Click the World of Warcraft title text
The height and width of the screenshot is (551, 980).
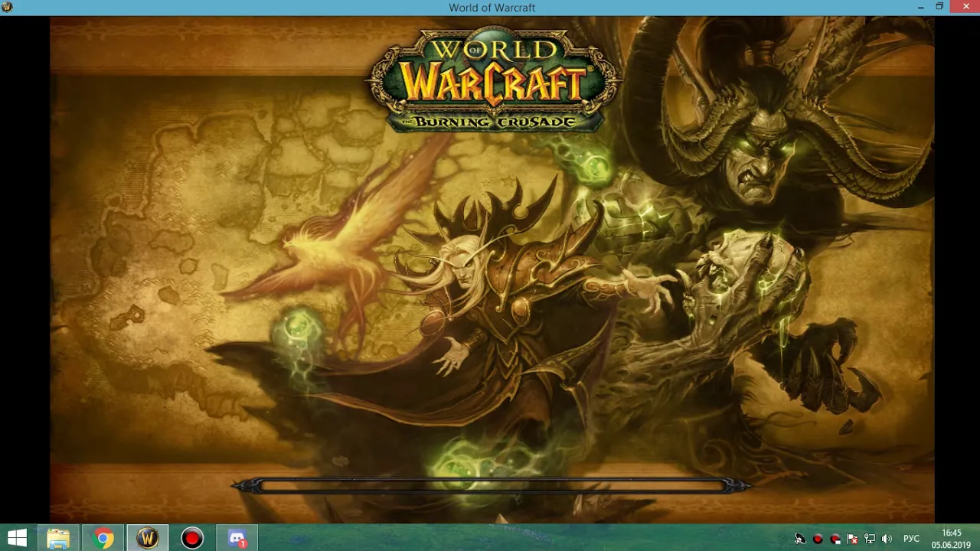492,8
